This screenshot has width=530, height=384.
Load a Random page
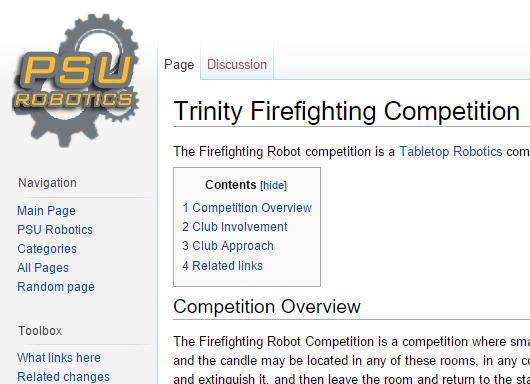pyautogui.click(x=56, y=287)
